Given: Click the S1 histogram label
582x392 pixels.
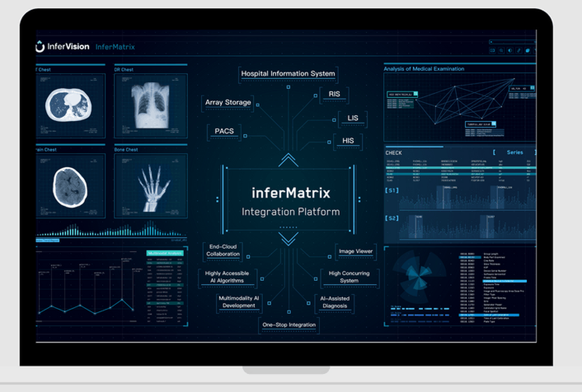Looking at the screenshot, I should point(392,190).
